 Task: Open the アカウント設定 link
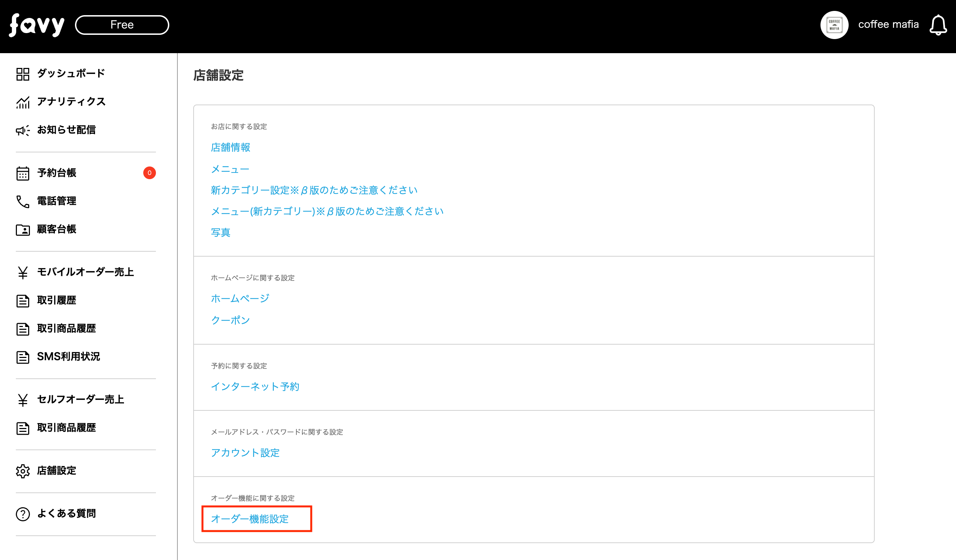tap(245, 453)
